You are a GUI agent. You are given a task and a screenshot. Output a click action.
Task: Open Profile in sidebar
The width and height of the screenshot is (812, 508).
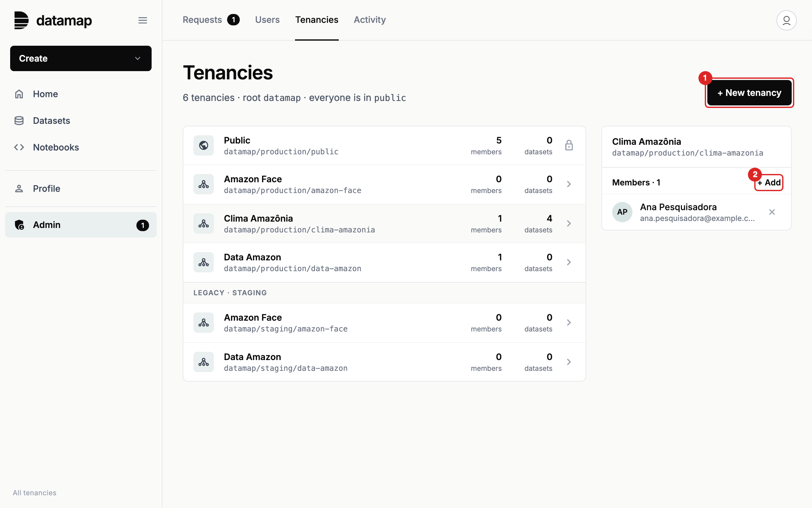coord(81,189)
